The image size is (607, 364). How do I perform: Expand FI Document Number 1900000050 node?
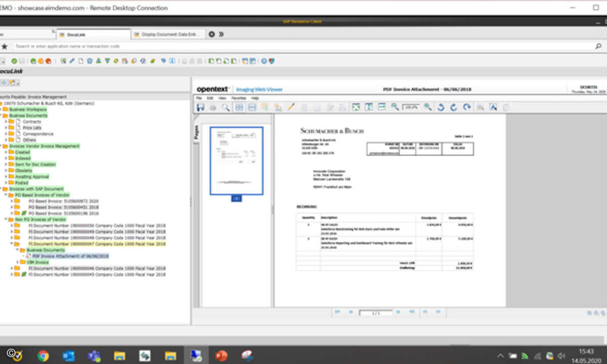pos(11,225)
